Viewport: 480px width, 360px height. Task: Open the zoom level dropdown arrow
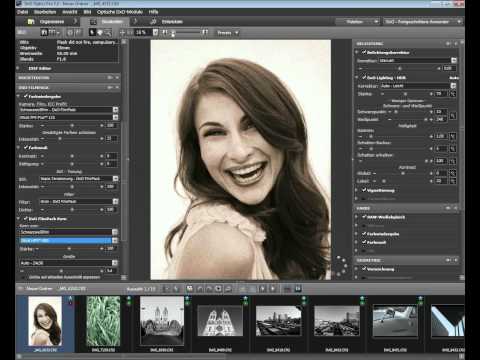coord(155,32)
